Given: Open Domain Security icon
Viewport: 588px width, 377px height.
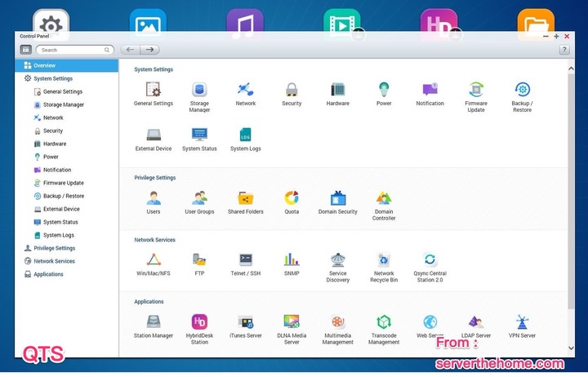Looking at the screenshot, I should tap(338, 197).
